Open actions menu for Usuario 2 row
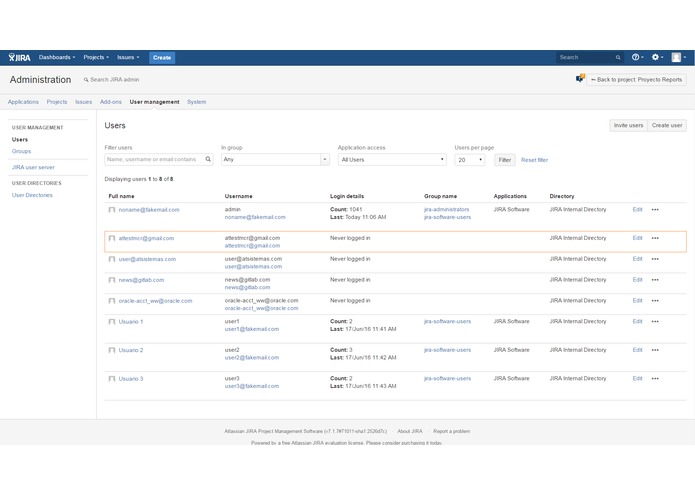Screen dimensions: 695x494 (x=655, y=350)
